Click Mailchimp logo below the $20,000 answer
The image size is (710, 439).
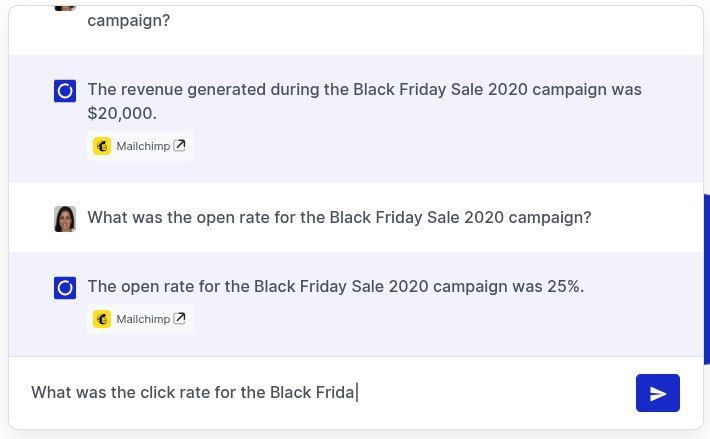[102, 146]
